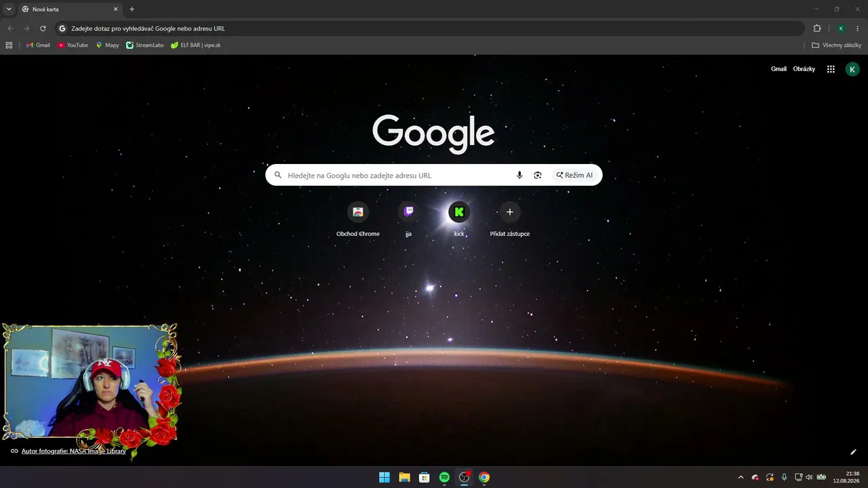
Task: Open the Gmail bookmark
Action: (x=38, y=45)
